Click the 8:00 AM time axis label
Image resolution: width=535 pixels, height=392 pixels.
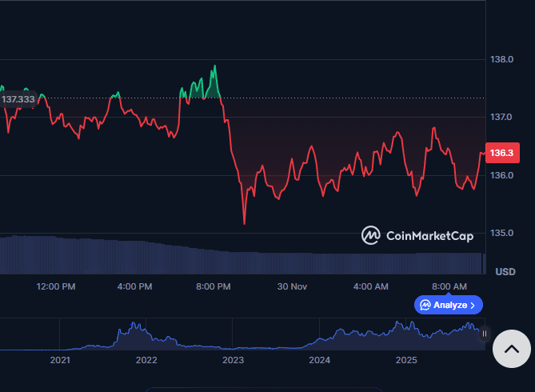point(449,286)
